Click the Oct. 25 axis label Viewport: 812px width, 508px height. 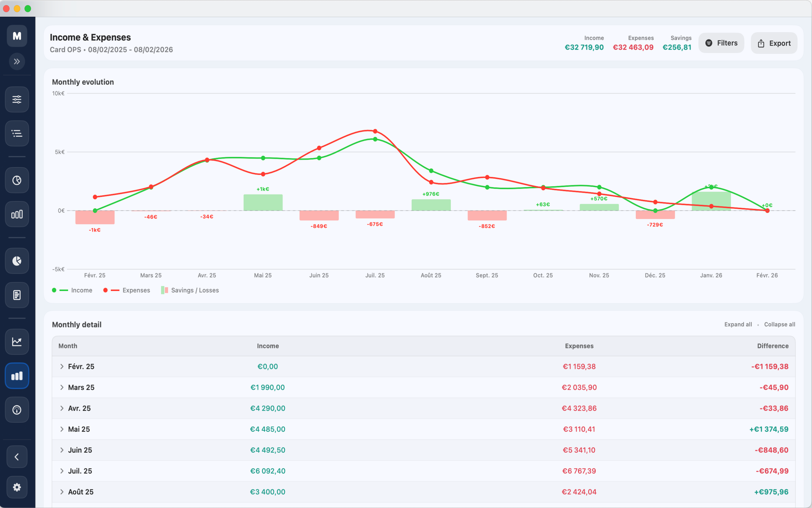coord(543,275)
